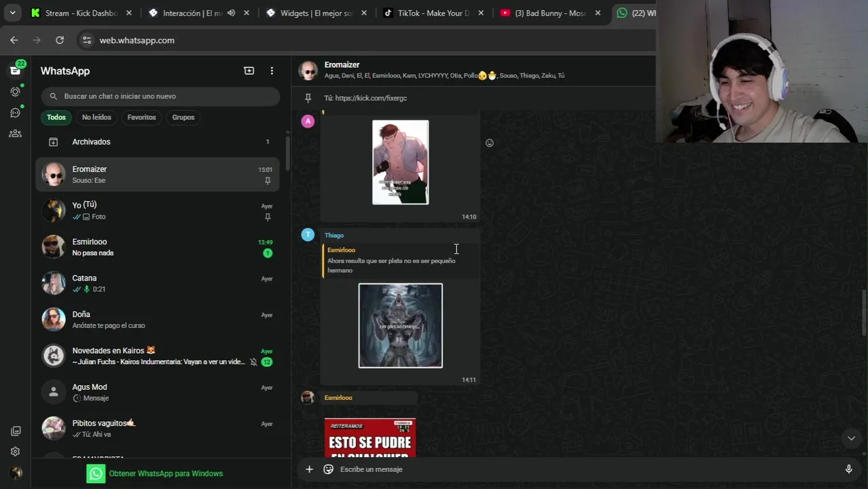This screenshot has width=868, height=489.
Task: Open the Channels icon in sidebar
Action: coord(15,113)
